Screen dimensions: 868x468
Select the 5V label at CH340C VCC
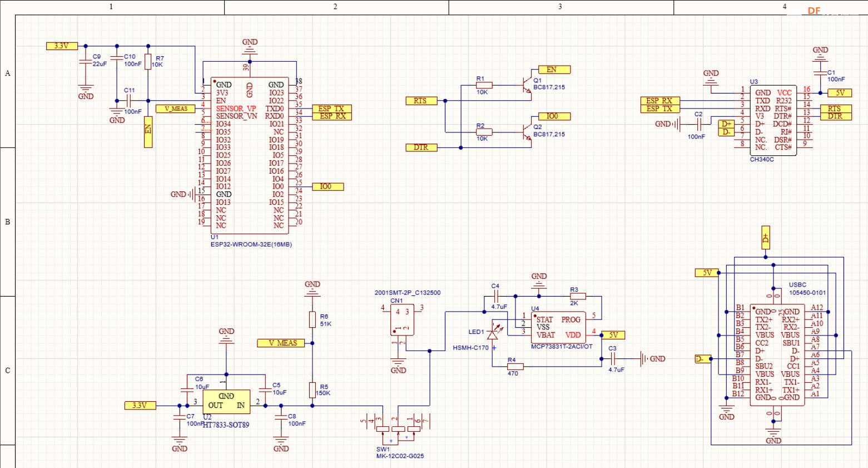coord(840,93)
